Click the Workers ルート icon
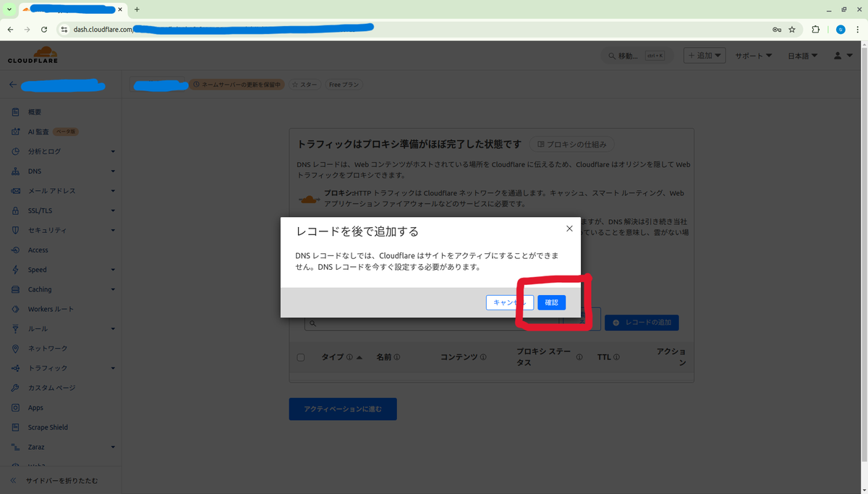Image resolution: width=868 pixels, height=494 pixels. [15, 309]
